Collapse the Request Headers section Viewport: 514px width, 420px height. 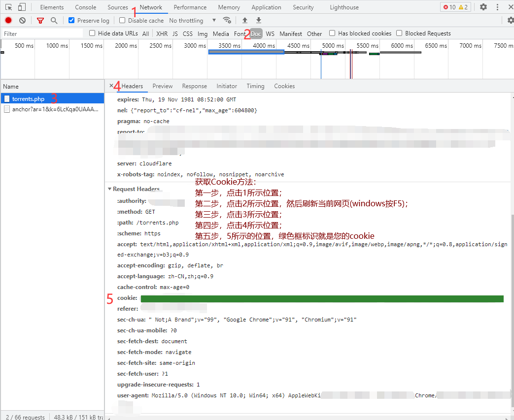(x=109, y=189)
